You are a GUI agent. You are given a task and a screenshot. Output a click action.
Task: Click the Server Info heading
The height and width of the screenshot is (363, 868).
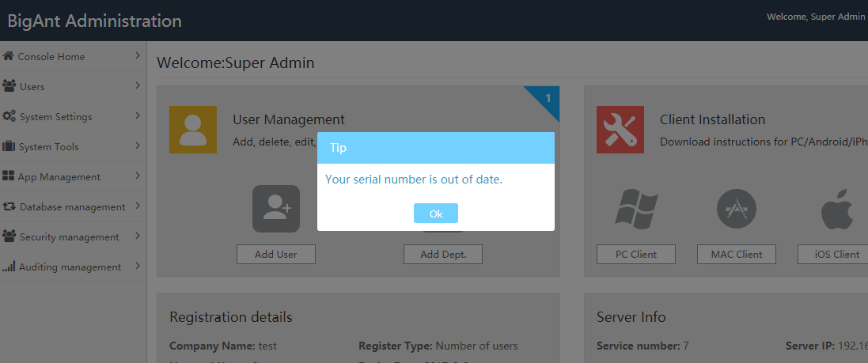coord(631,317)
